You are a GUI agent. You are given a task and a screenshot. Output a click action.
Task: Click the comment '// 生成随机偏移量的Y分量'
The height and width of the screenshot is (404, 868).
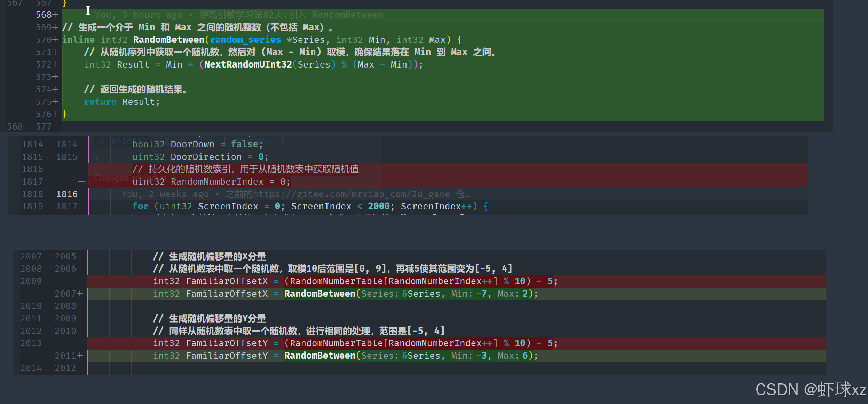pos(210,318)
